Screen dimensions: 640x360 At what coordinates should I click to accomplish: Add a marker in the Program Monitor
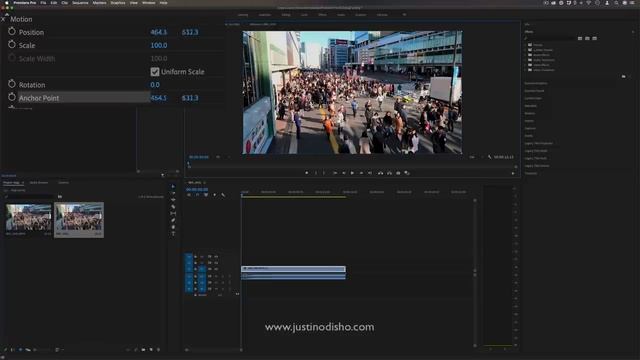coord(307,173)
